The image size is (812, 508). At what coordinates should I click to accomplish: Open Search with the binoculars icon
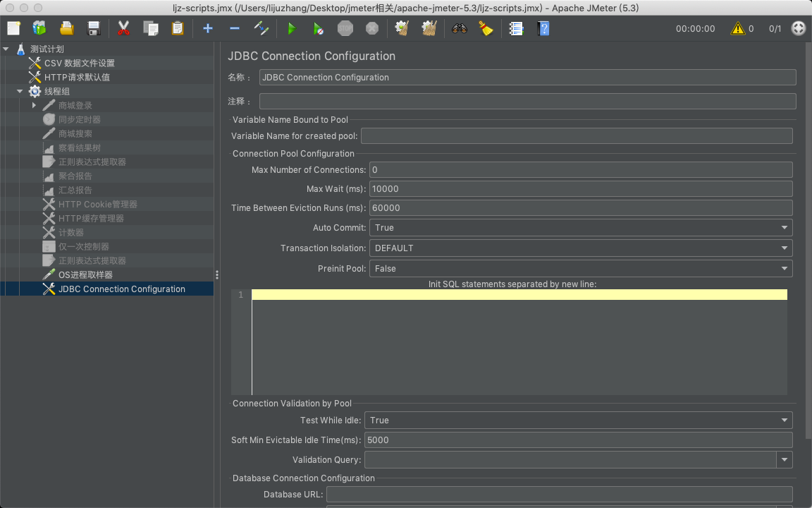[460, 28]
